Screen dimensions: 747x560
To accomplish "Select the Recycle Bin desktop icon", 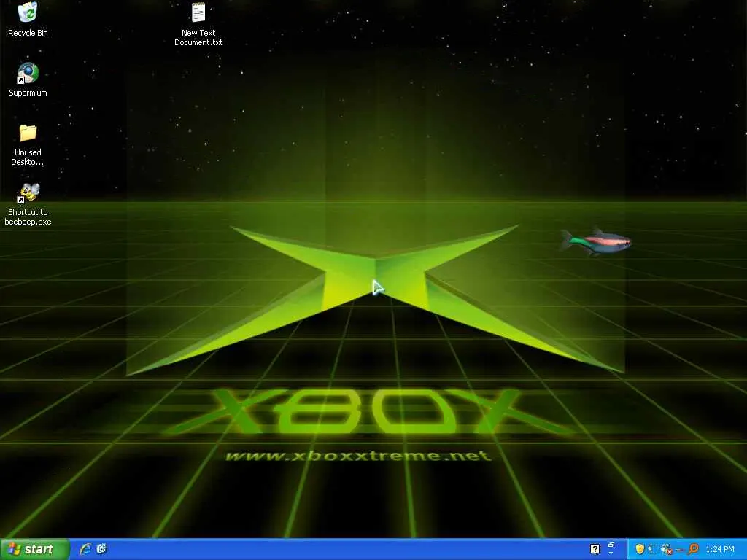I will [x=28, y=20].
